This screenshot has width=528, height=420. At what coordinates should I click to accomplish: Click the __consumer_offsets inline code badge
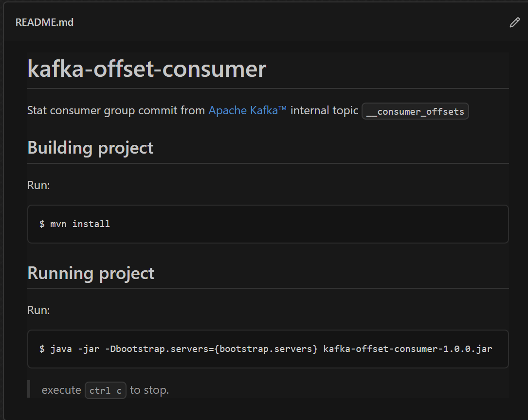415,111
